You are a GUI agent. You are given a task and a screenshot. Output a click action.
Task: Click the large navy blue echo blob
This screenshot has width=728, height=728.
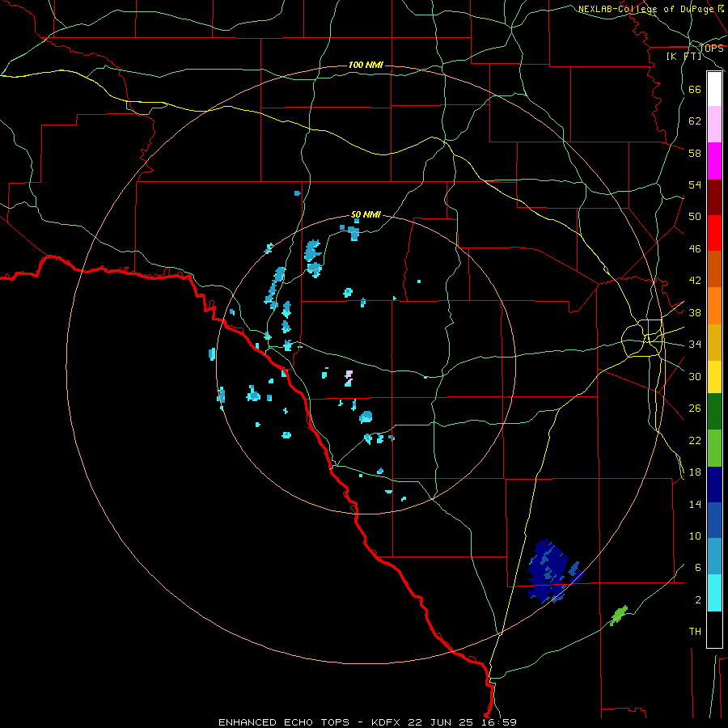pos(552,572)
